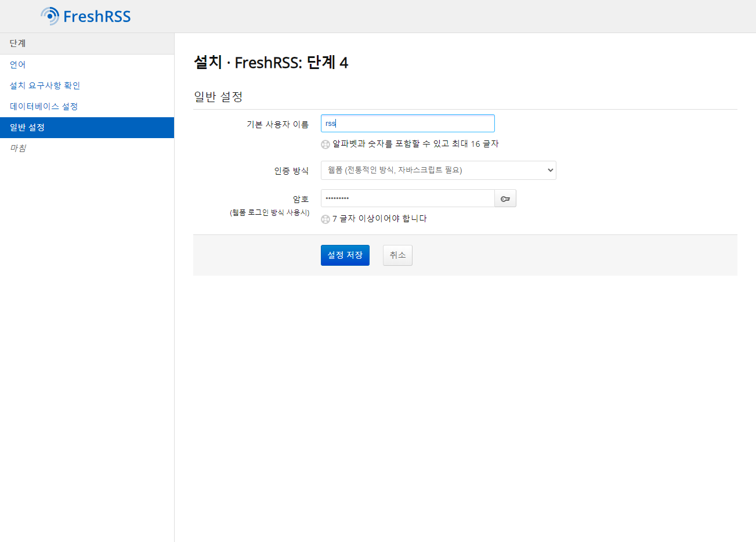Toggle password visibility with the key icon

505,198
